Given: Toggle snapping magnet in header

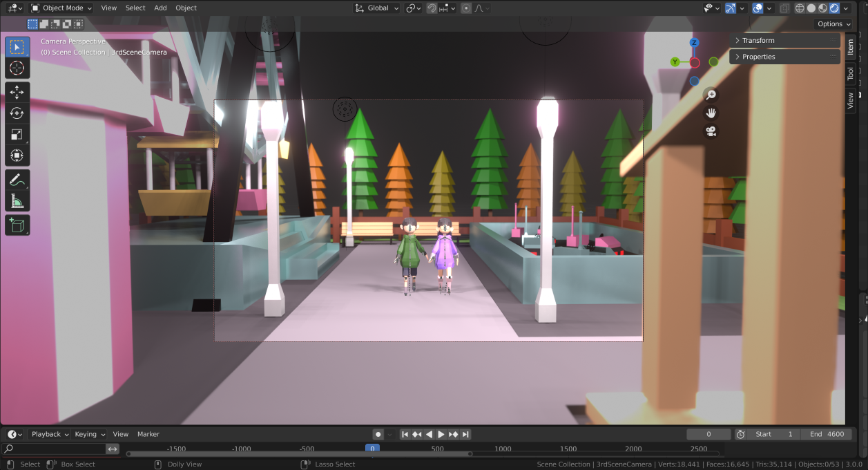Looking at the screenshot, I should tap(432, 8).
